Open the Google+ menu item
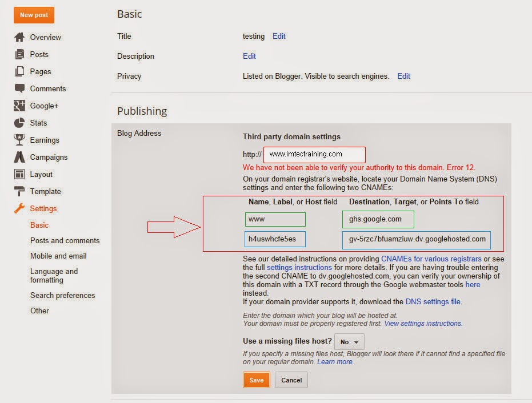 tap(44, 106)
